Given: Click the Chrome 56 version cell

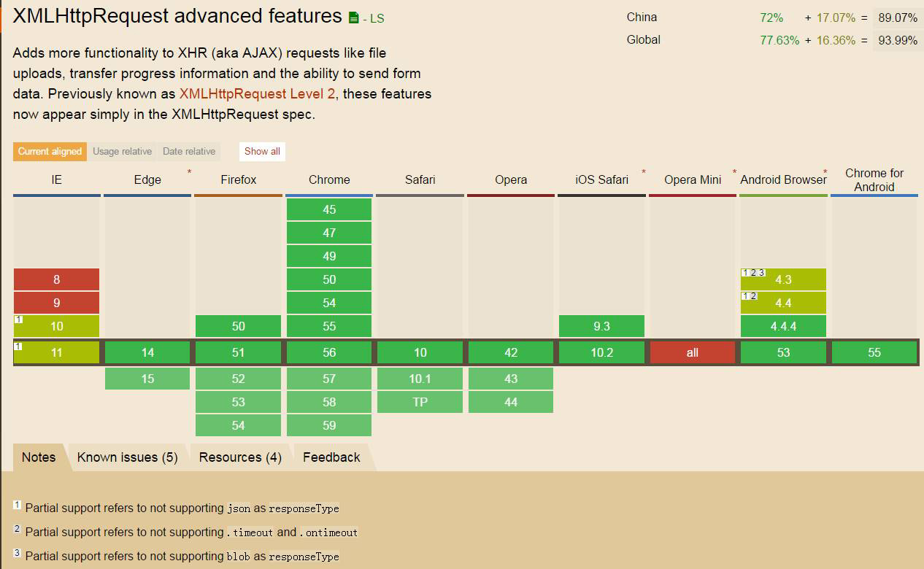Looking at the screenshot, I should pos(329,352).
